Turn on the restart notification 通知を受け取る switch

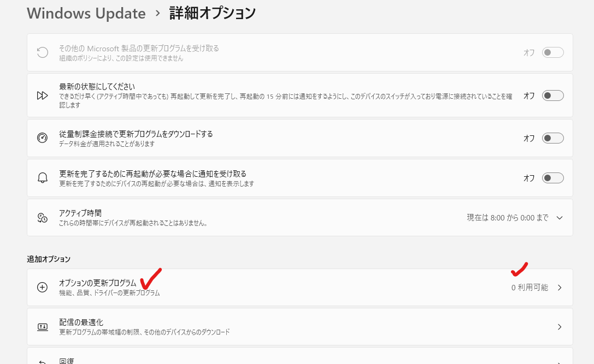552,178
